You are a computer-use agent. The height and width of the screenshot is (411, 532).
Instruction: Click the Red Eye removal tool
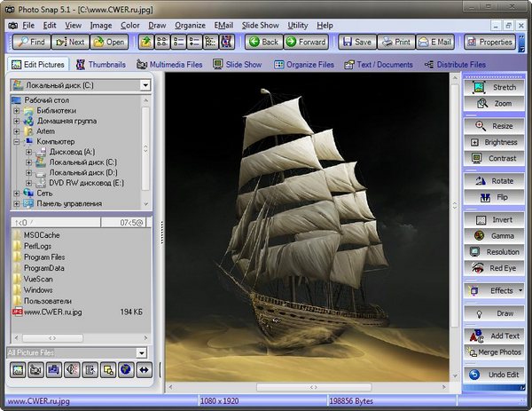click(x=495, y=268)
